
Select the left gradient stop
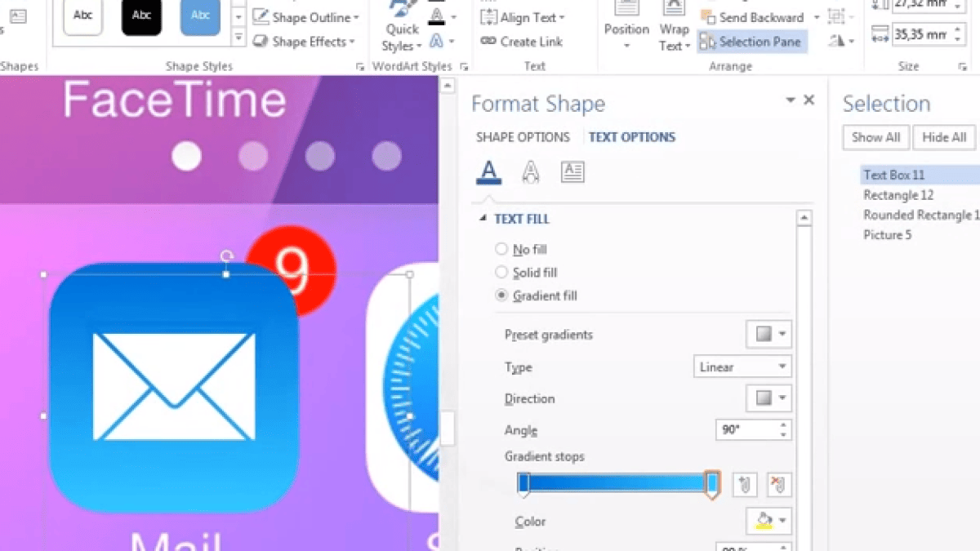point(523,485)
